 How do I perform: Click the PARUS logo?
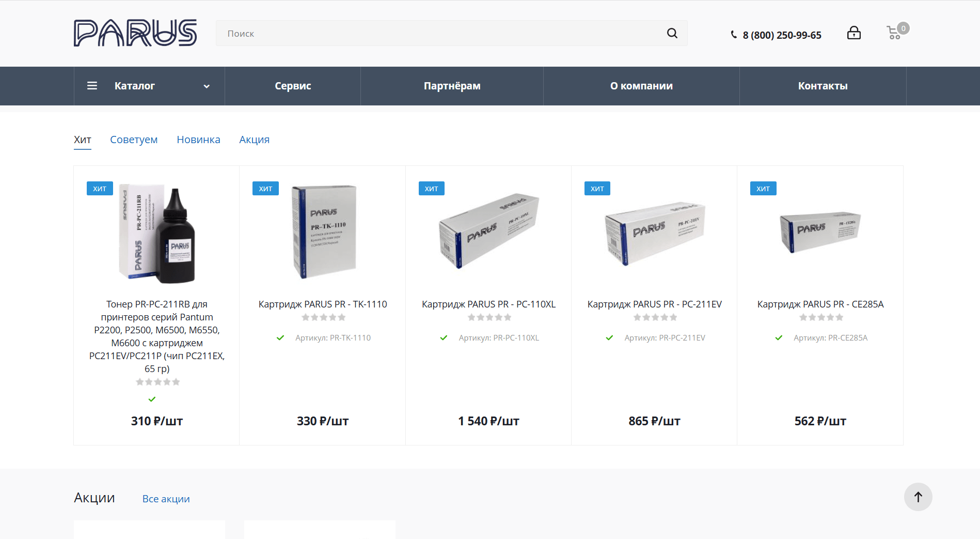coord(135,33)
